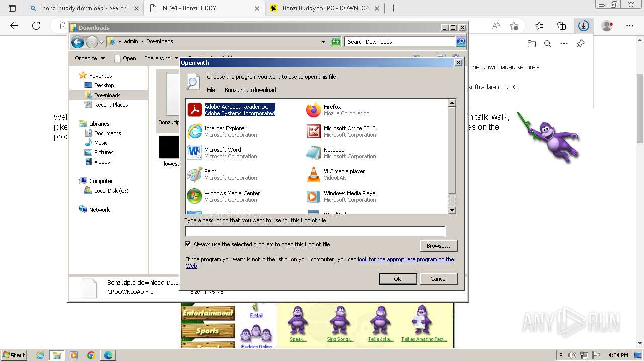Pin the Edge downloads panel

[580, 44]
